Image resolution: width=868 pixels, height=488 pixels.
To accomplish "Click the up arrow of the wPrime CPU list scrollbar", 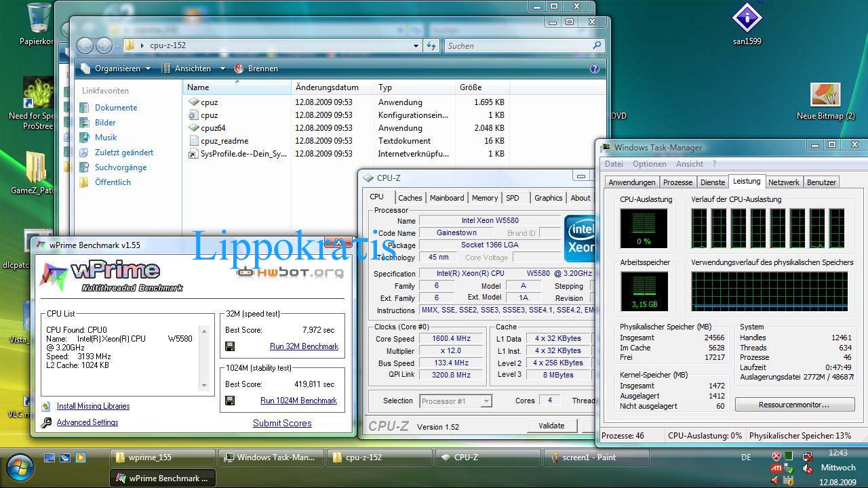I will coord(203,332).
